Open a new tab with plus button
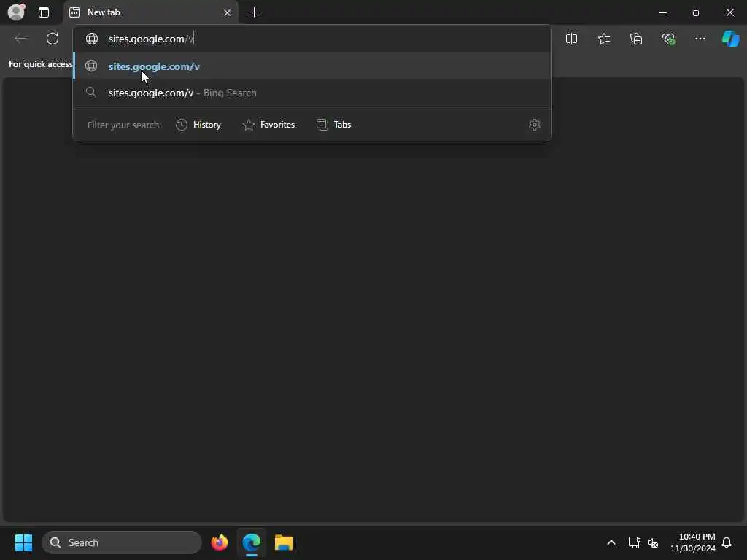Image resolution: width=747 pixels, height=560 pixels. 255,12
